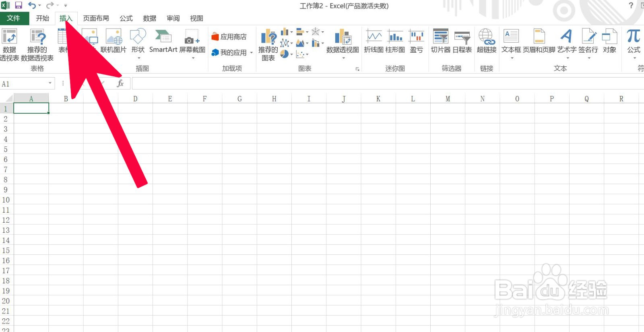Click the fx insert function button

click(x=120, y=83)
